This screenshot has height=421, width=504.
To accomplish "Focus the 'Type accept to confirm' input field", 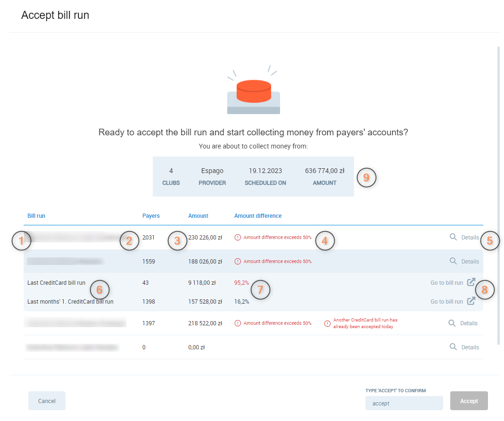I will coord(404,403).
